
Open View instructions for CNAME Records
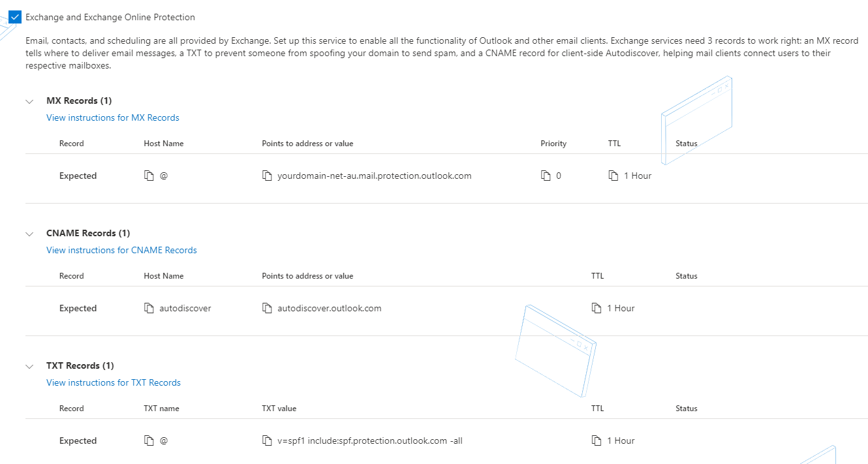(121, 251)
